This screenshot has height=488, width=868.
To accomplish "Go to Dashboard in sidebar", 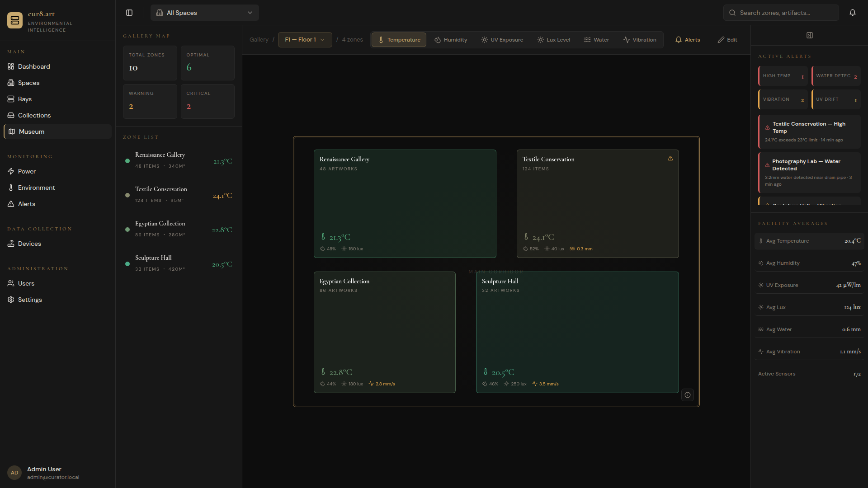I will [x=34, y=66].
